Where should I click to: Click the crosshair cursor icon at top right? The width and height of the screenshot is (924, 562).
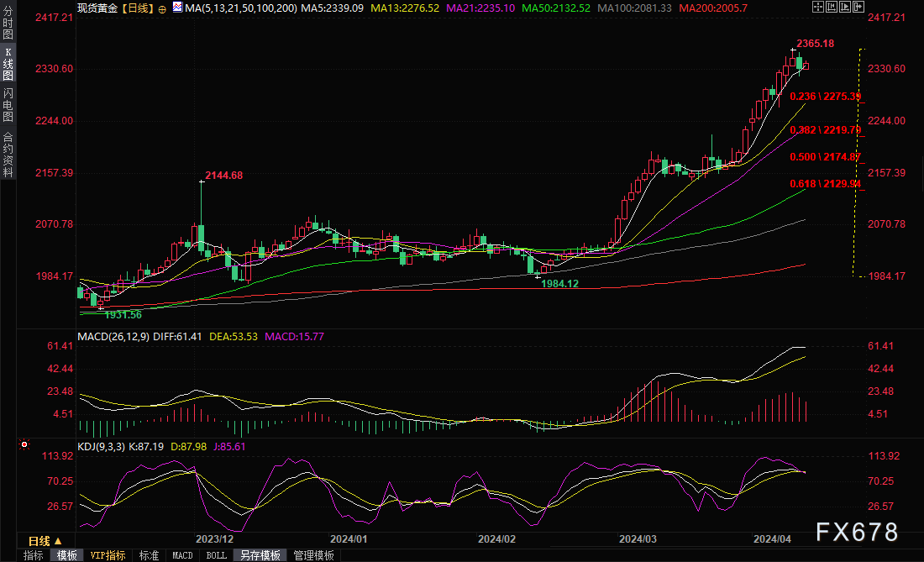point(818,7)
